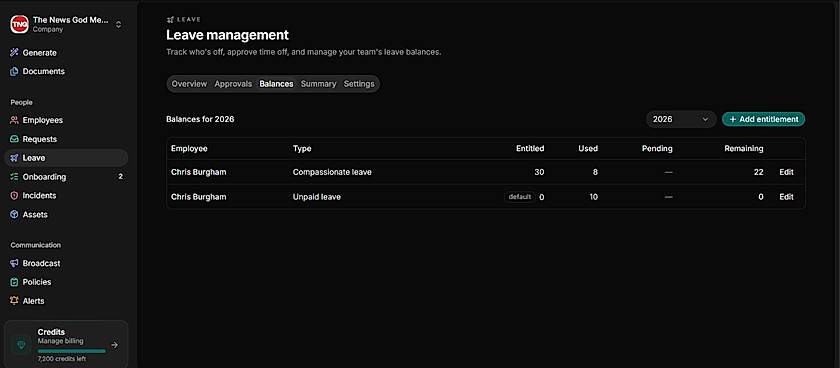Click the Onboarding checklist icon
840x368 pixels.
point(14,177)
